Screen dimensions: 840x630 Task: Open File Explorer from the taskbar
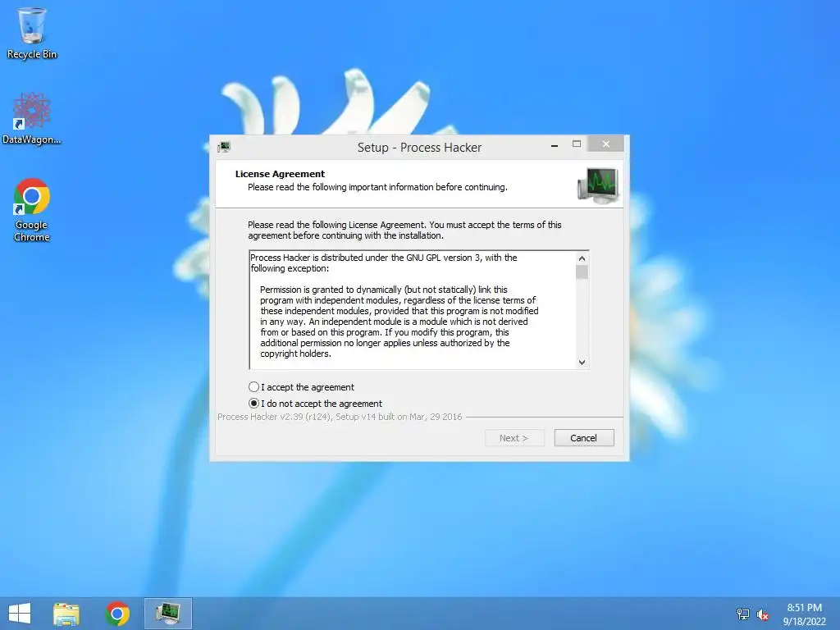[66, 614]
